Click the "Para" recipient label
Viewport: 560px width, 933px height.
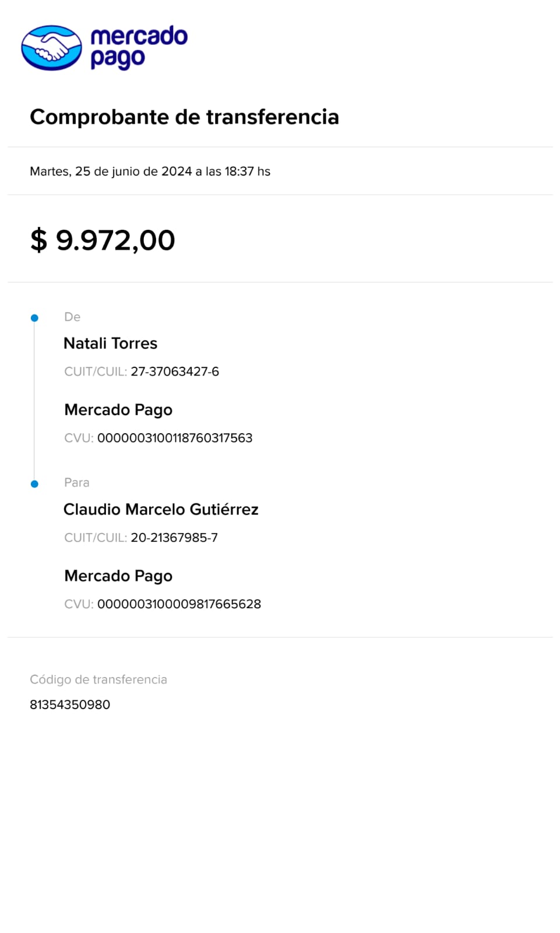(x=76, y=483)
